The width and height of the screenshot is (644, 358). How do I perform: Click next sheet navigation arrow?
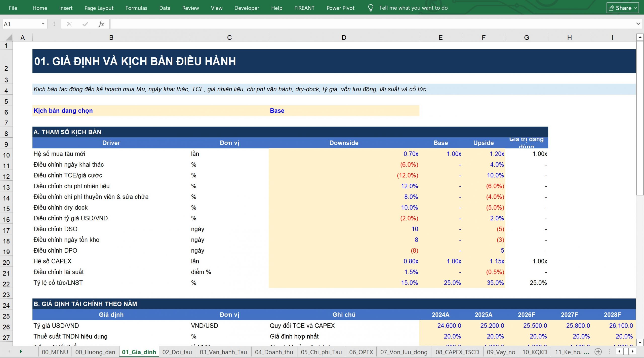(21, 351)
